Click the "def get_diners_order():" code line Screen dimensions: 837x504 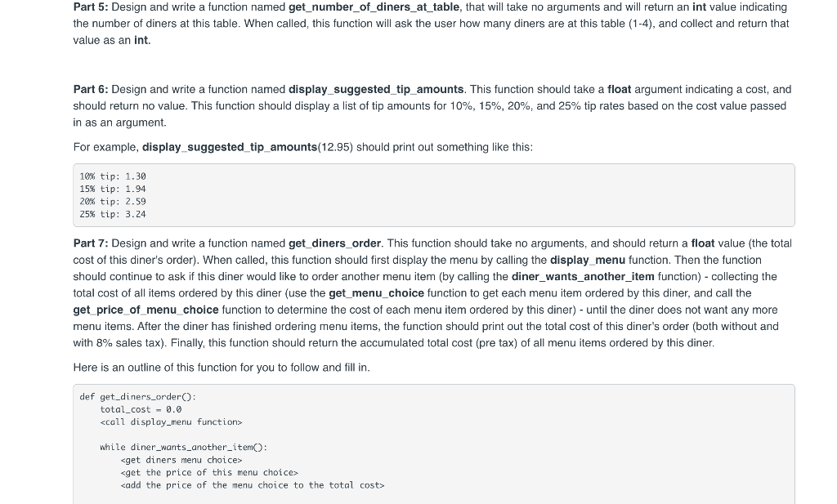(x=137, y=397)
